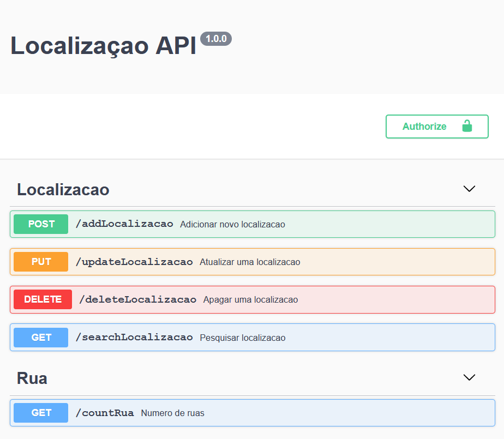Click the 1.0.0 version badge

pos(216,39)
